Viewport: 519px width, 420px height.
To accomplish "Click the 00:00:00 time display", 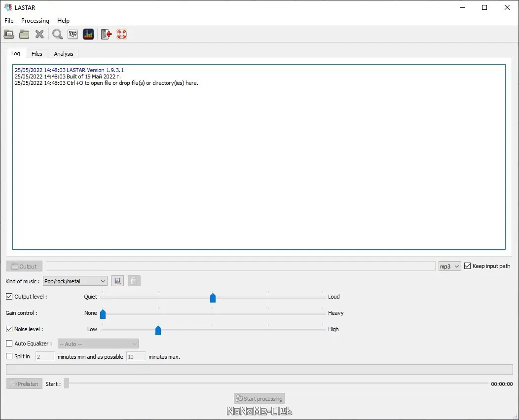I will [x=502, y=384].
